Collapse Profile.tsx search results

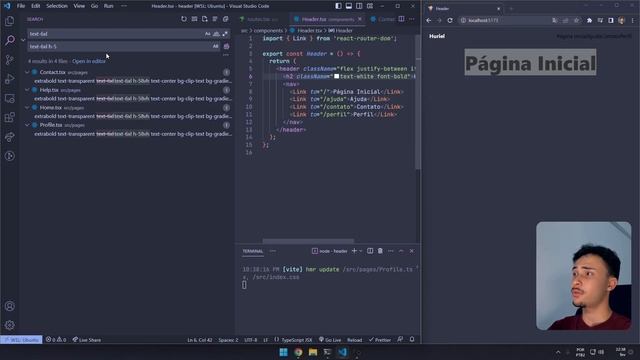click(27, 125)
